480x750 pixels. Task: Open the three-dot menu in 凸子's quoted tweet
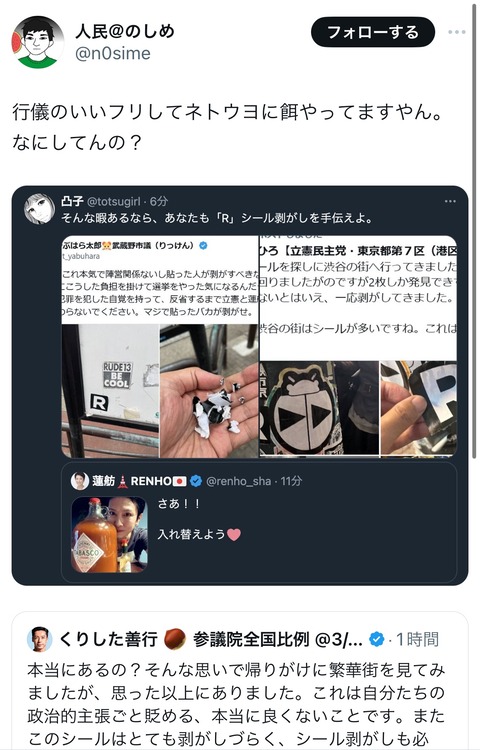pos(450,201)
